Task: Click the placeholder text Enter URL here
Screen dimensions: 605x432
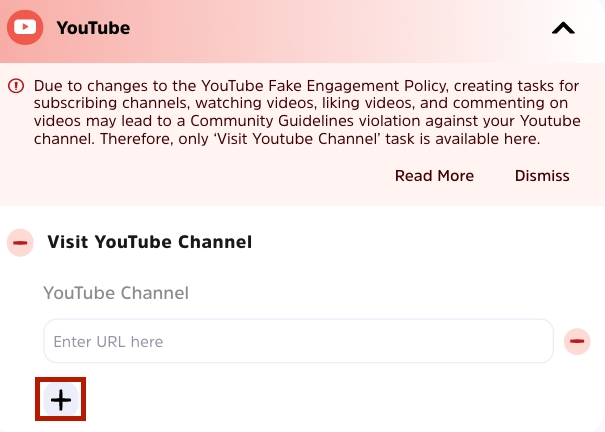Action: [x=108, y=342]
